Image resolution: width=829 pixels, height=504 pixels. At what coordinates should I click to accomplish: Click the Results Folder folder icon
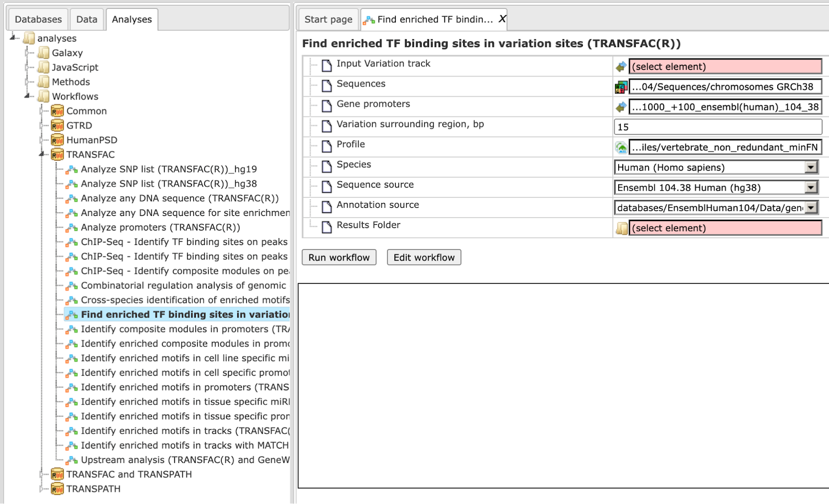coord(621,228)
